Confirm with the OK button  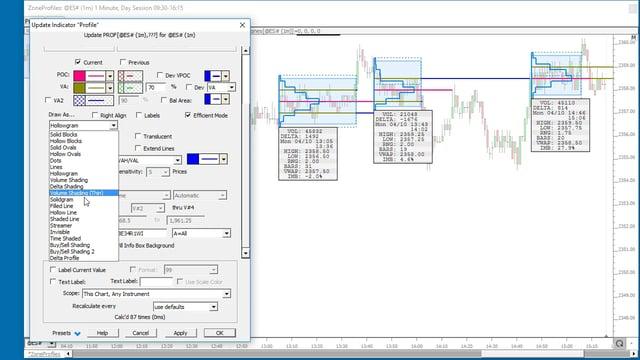[x=220, y=333]
